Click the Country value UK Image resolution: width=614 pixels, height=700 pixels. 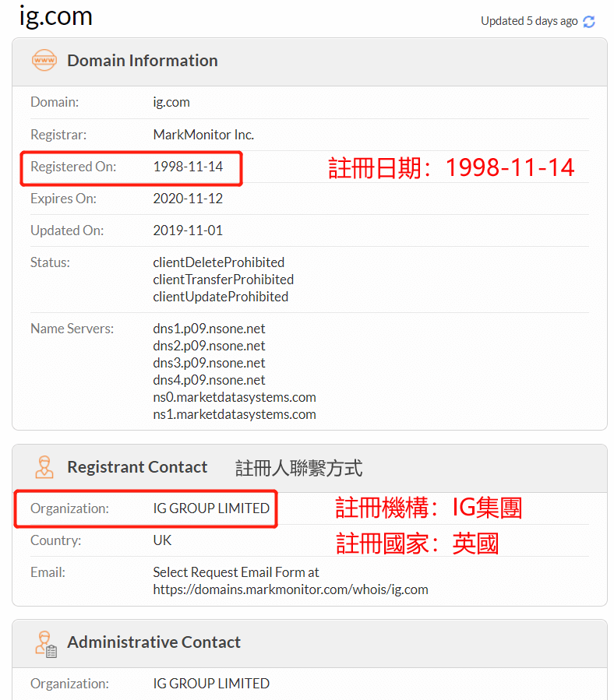(x=160, y=540)
